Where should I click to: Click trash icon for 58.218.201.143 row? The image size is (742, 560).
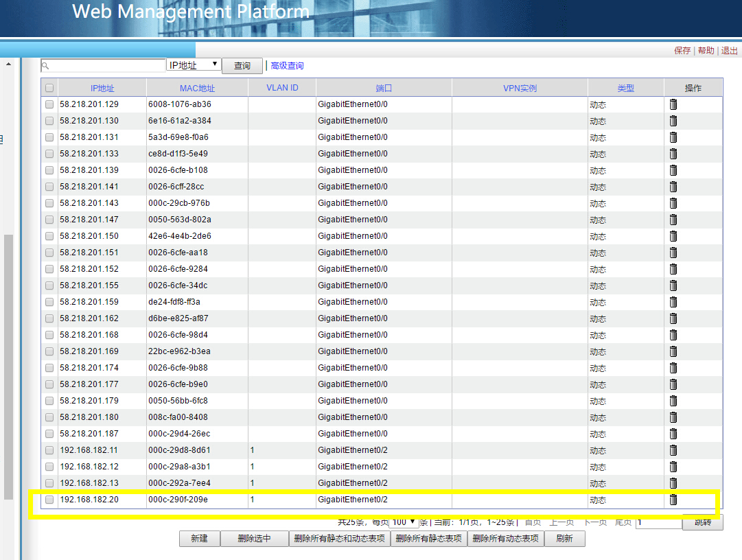(x=673, y=203)
